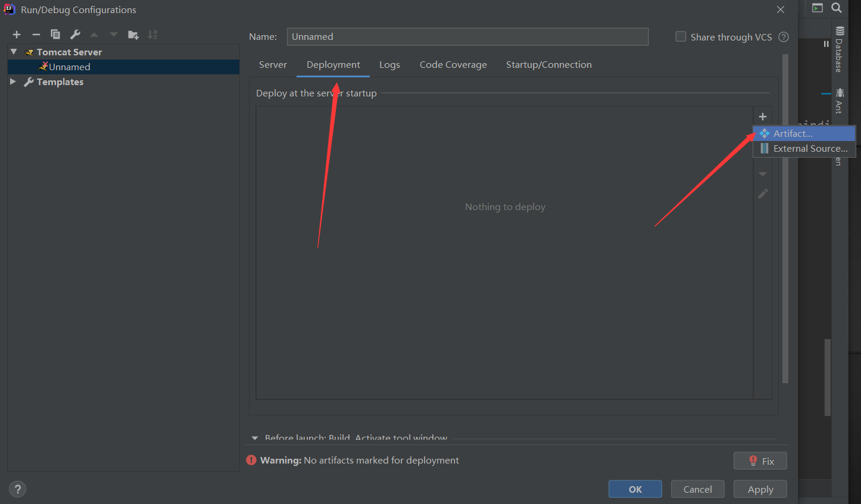This screenshot has width=861, height=504.
Task: Open edit defaults wrench icon in toolbar
Action: tap(75, 35)
